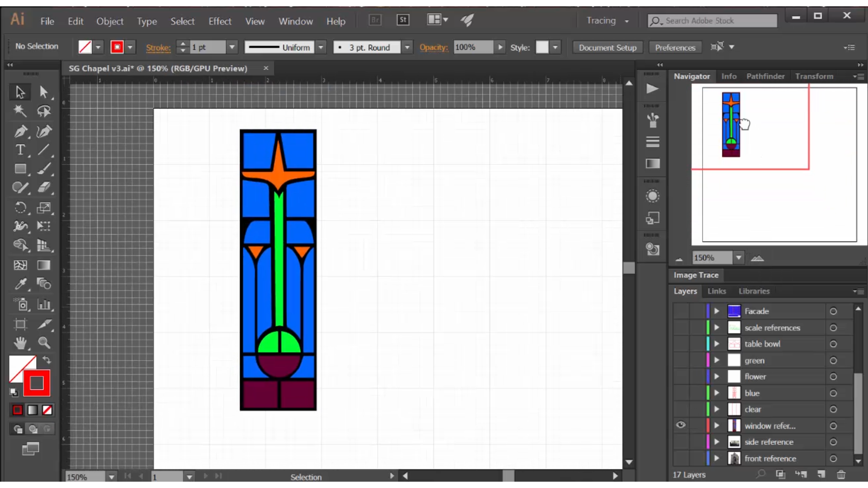The image size is (868, 488).
Task: Select the Gradient tool
Action: [x=44, y=265]
